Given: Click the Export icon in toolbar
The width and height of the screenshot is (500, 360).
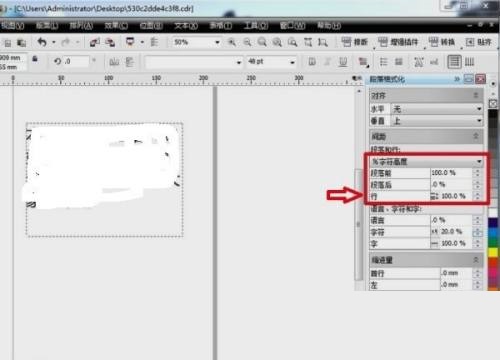Looking at the screenshot, I should click(110, 42).
